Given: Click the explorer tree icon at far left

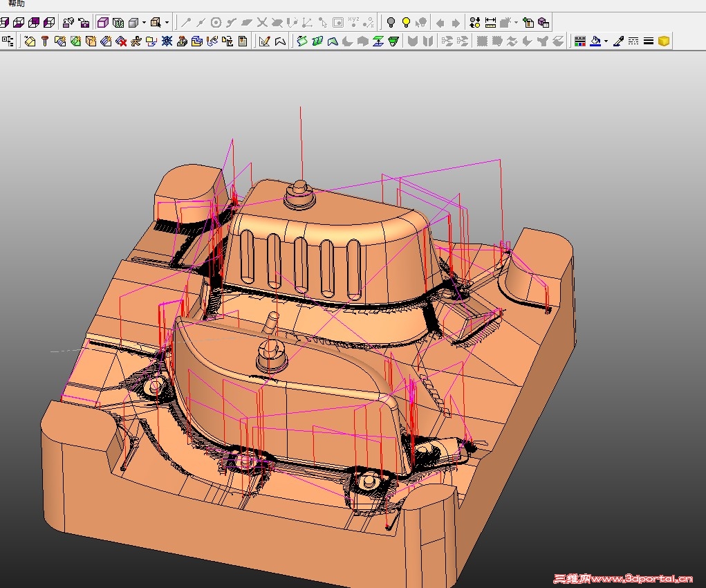Looking at the screenshot, I should tap(6, 42).
